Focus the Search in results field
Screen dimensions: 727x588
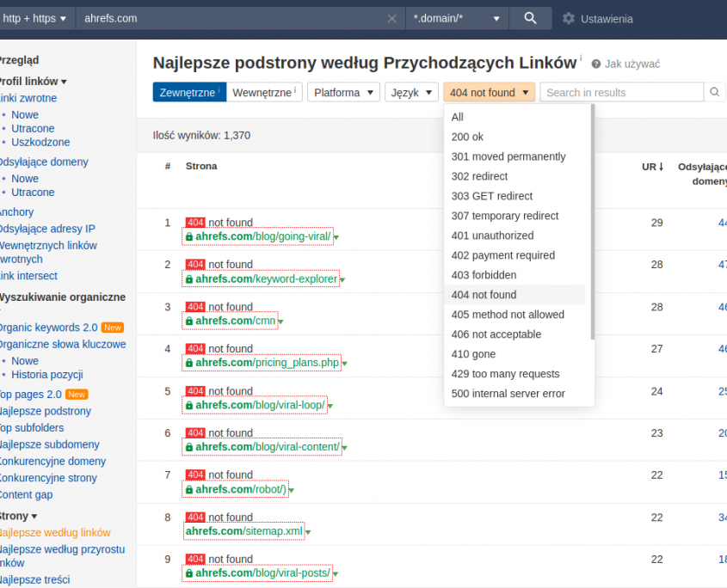pyautogui.click(x=622, y=92)
